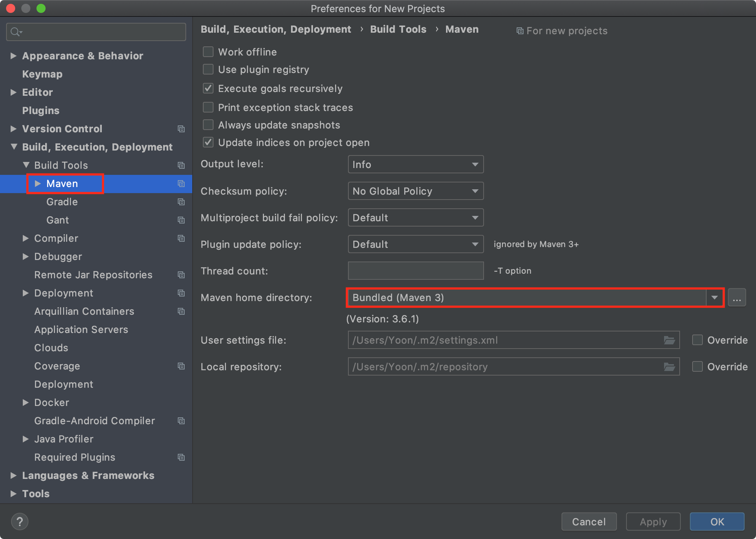Collapse the Build Tools tree node
This screenshot has width=756, height=539.
(26, 165)
